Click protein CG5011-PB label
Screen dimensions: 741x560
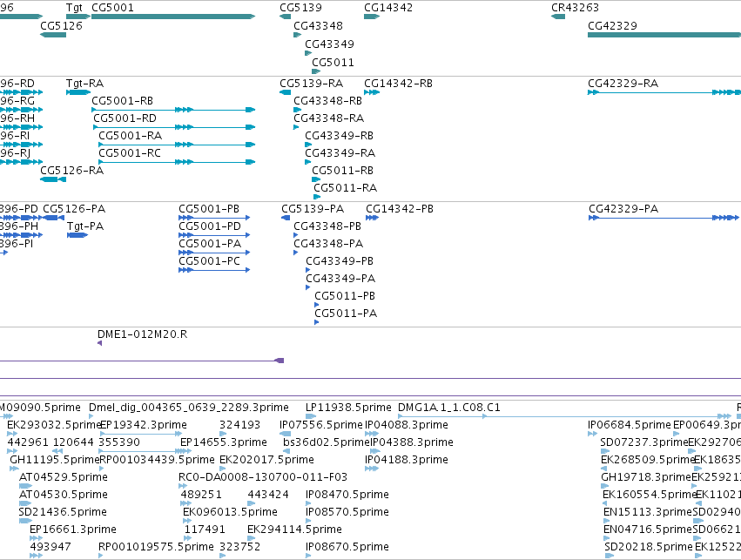(345, 296)
